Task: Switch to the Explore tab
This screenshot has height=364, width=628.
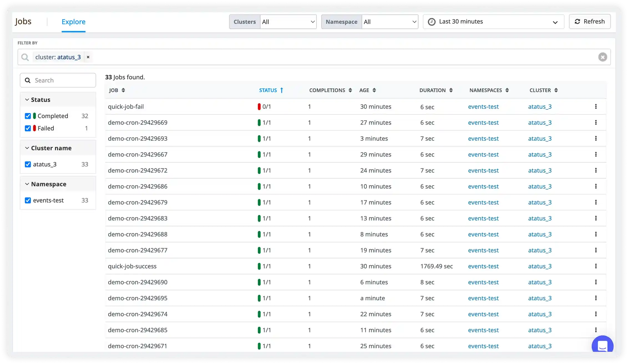Action: [x=73, y=22]
